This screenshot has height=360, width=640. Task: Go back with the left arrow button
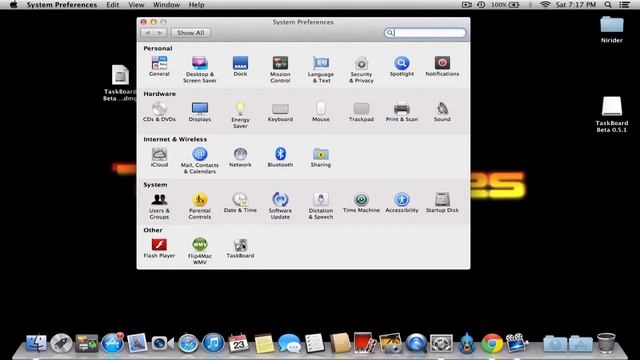[x=147, y=33]
